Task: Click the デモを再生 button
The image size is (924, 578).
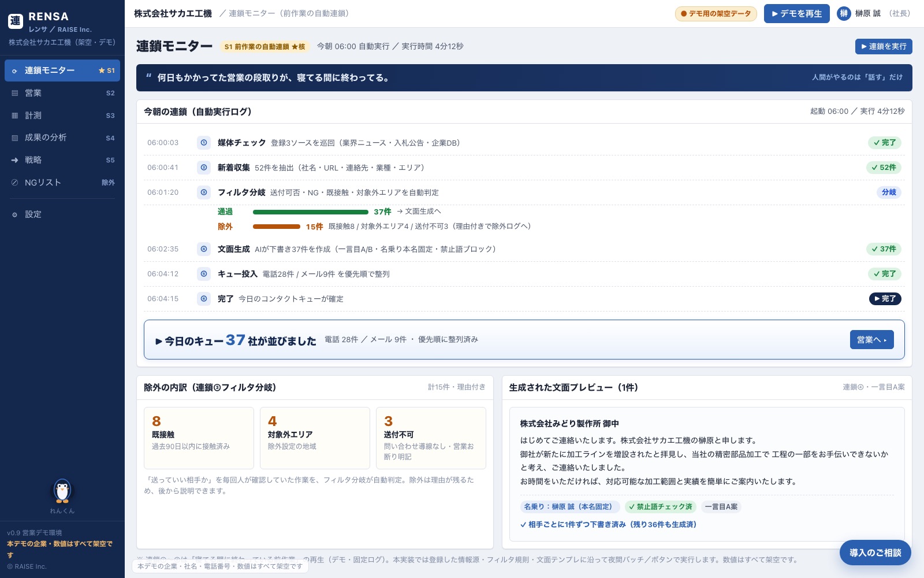Action: 796,14
